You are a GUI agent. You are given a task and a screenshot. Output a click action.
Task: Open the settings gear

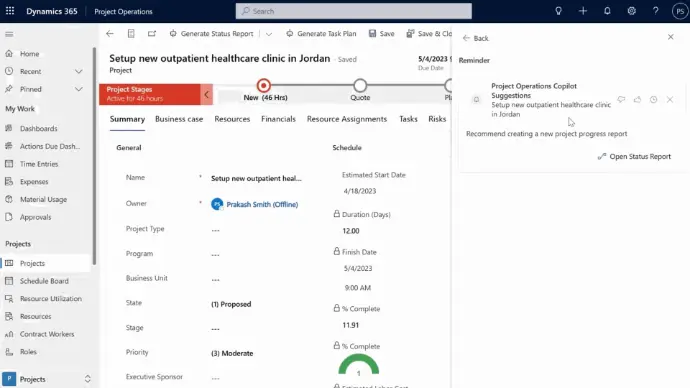click(x=631, y=11)
